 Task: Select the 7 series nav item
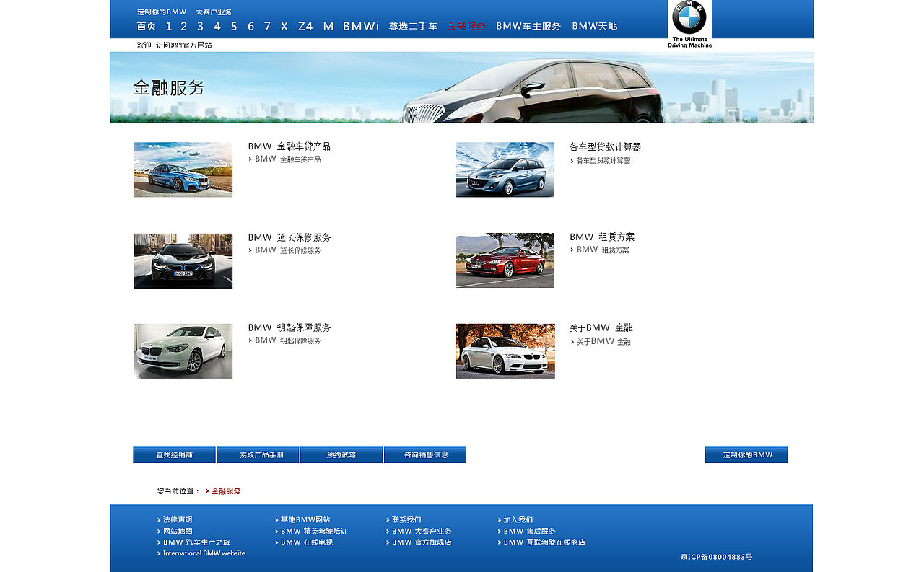click(x=267, y=26)
